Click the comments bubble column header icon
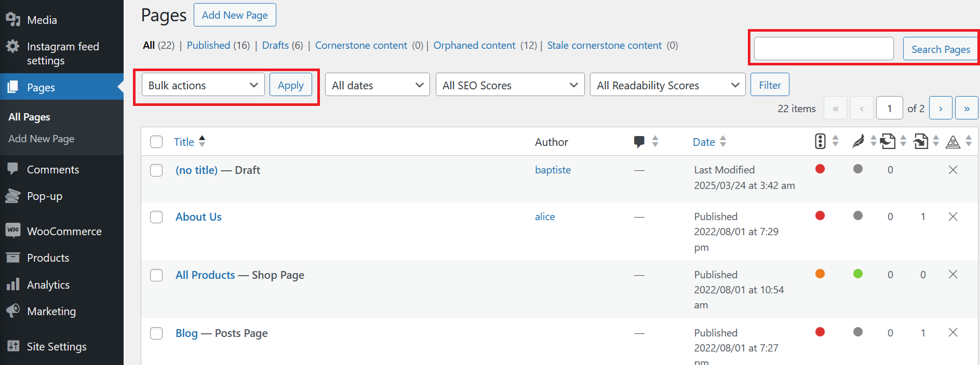The height and width of the screenshot is (365, 980). click(x=639, y=142)
